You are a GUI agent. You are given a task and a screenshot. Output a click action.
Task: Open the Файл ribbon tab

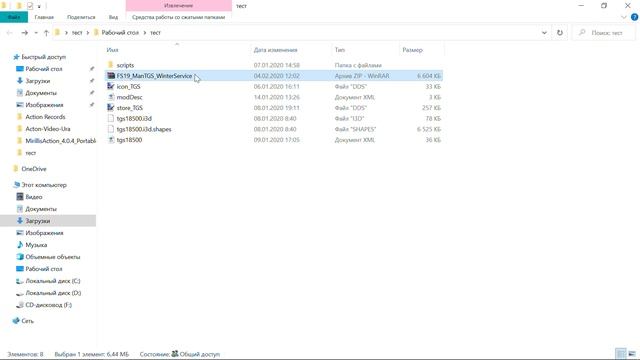coord(14,17)
